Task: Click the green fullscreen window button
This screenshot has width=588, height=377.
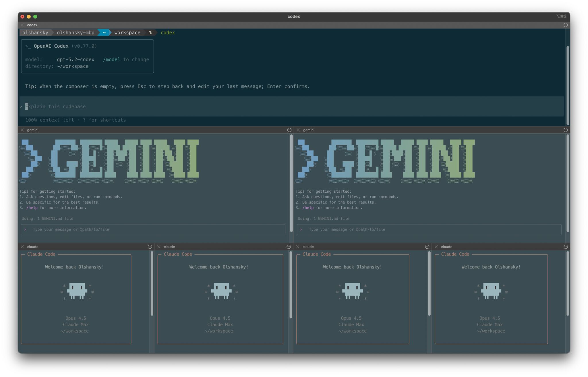Action: point(35,17)
